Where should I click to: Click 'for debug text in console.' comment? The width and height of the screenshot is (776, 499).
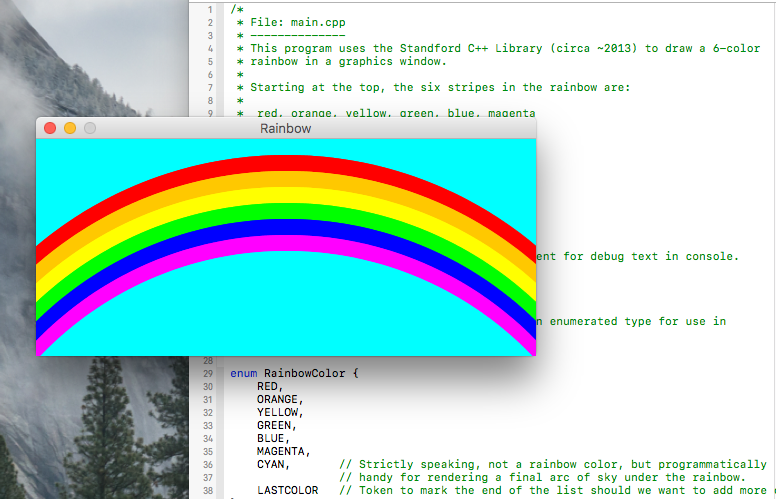coord(651,256)
